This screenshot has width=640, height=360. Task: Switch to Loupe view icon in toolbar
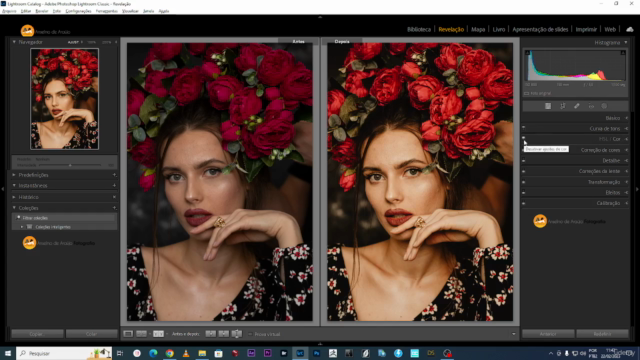pyautogui.click(x=128, y=334)
